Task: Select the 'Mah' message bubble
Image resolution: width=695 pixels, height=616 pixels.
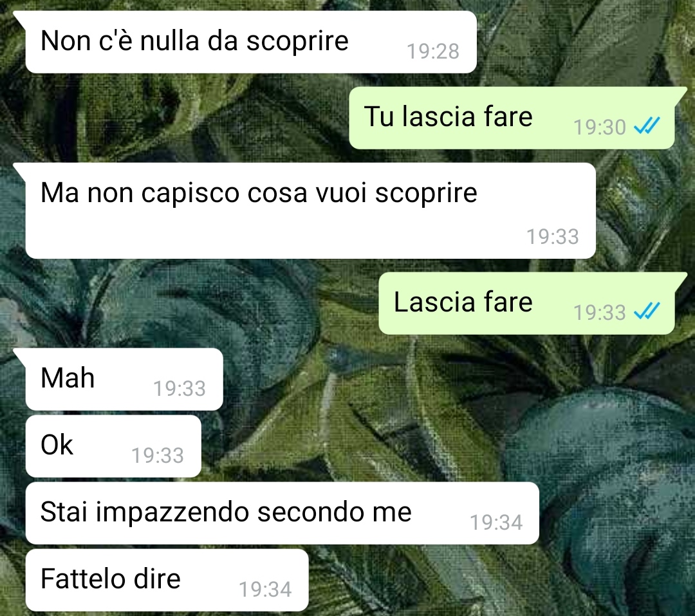Action: [124, 379]
